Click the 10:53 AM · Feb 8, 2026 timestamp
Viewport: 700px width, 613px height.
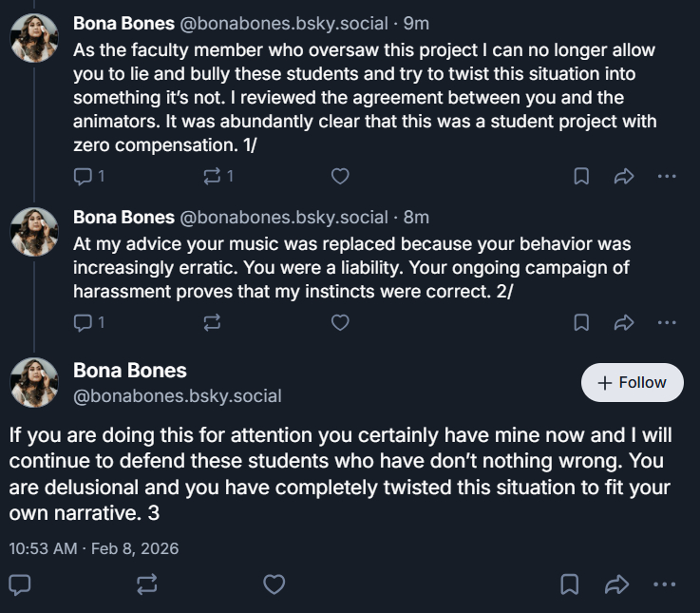pyautogui.click(x=94, y=548)
